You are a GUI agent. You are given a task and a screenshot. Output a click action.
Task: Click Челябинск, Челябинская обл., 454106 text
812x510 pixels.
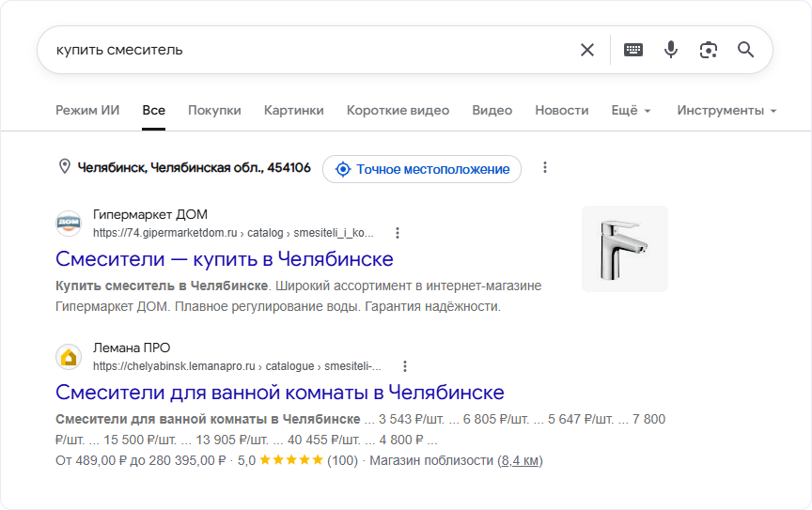tap(195, 167)
